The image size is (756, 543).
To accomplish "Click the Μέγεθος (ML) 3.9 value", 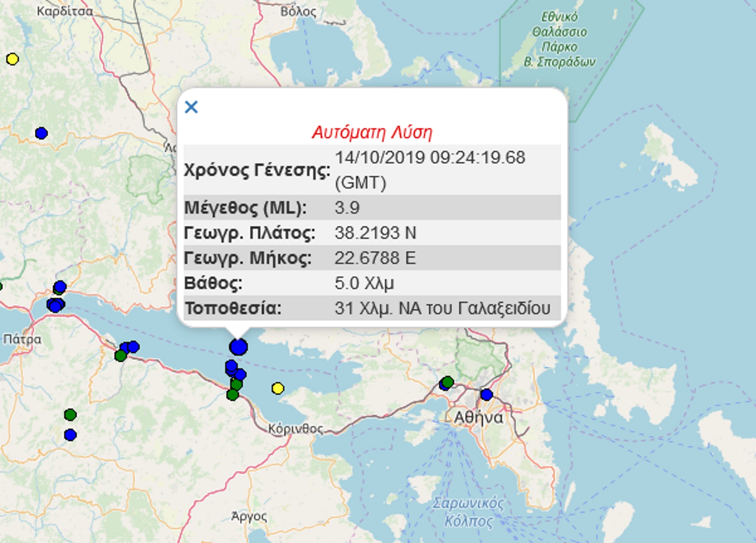I will [347, 208].
